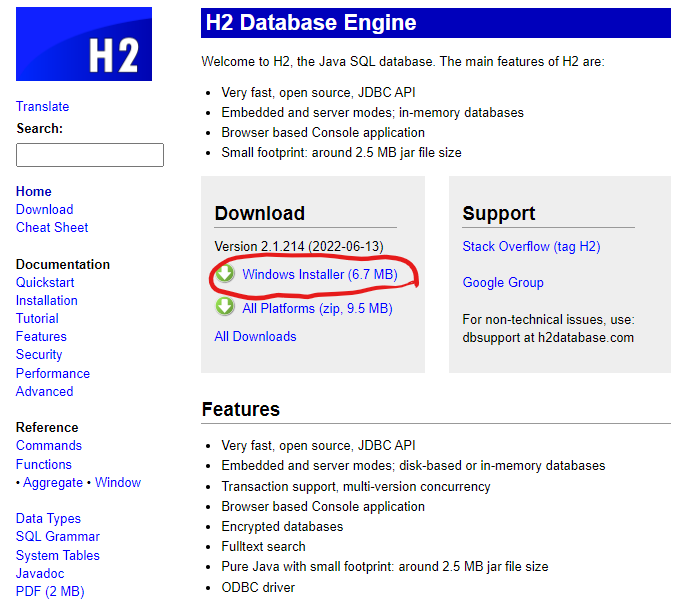Image resolution: width=676 pixels, height=607 pixels.
Task: Open the Security documentation link
Action: 39,355
